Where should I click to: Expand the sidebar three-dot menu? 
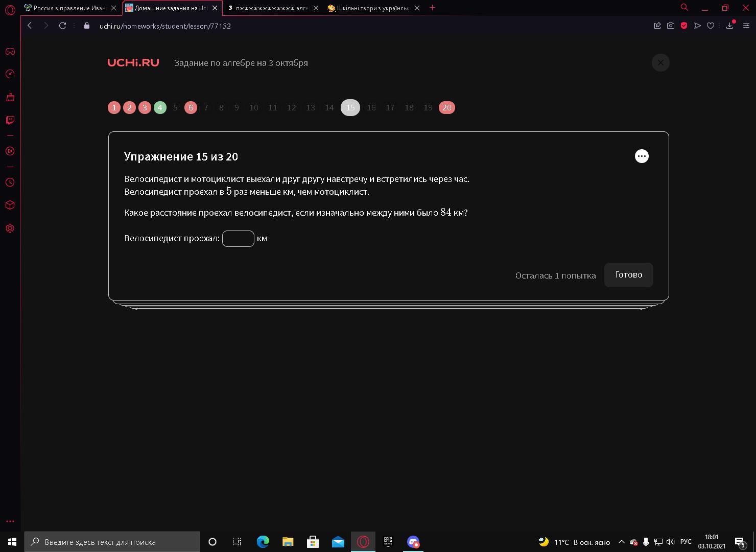10,521
